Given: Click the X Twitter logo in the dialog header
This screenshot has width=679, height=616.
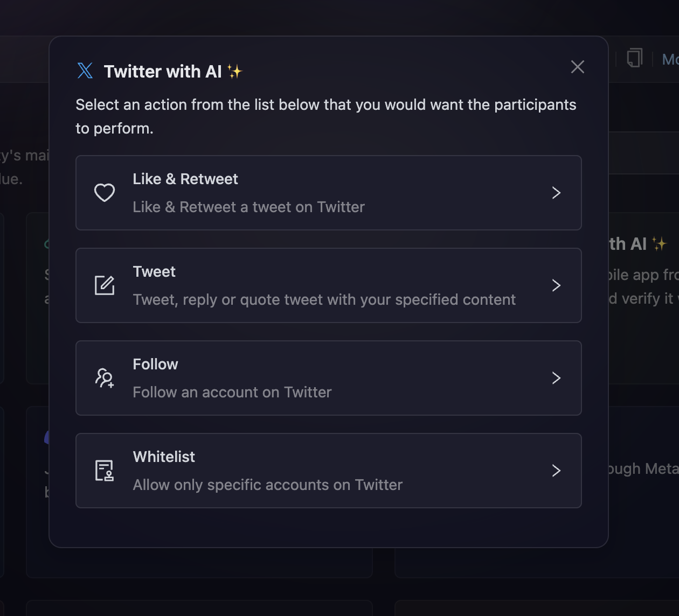Looking at the screenshot, I should pyautogui.click(x=85, y=71).
